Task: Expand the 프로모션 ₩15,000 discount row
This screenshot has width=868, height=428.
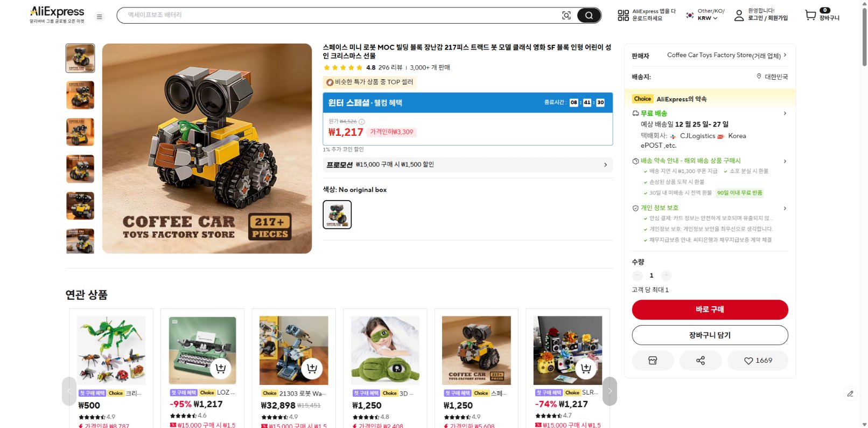Action: click(x=467, y=165)
